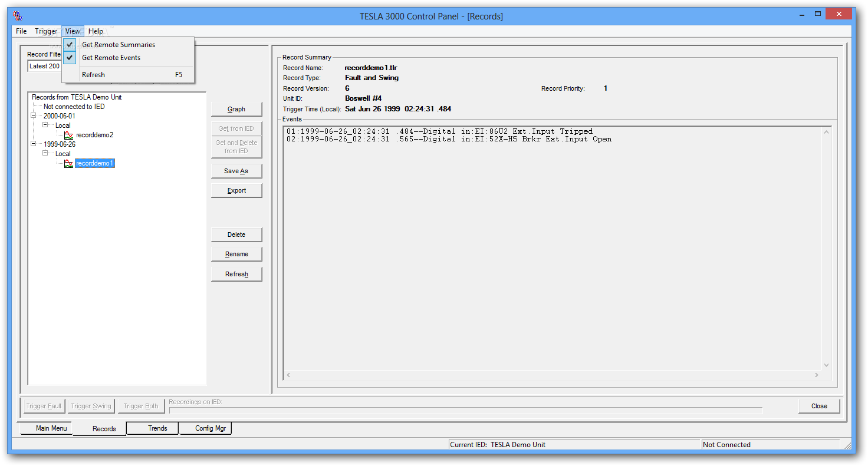Click Current IED: TESLA Demo Unit status field

tap(574, 445)
